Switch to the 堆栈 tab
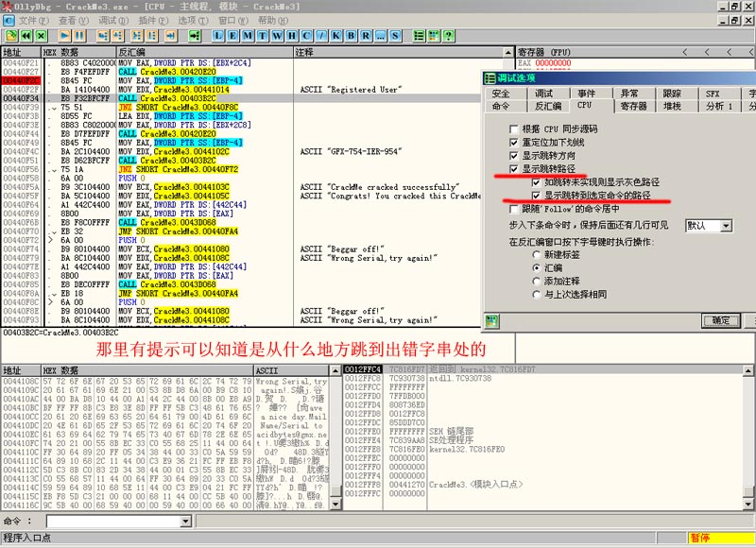 click(x=672, y=106)
